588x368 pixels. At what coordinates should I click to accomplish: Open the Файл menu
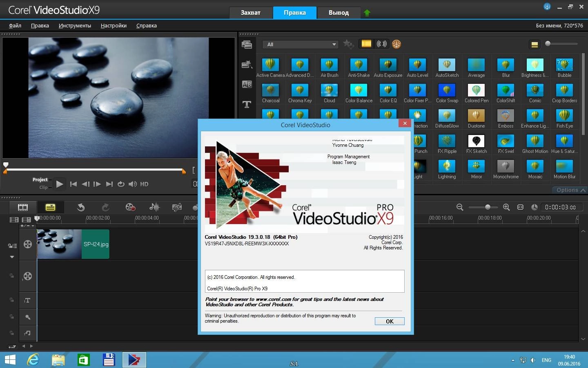click(x=15, y=25)
